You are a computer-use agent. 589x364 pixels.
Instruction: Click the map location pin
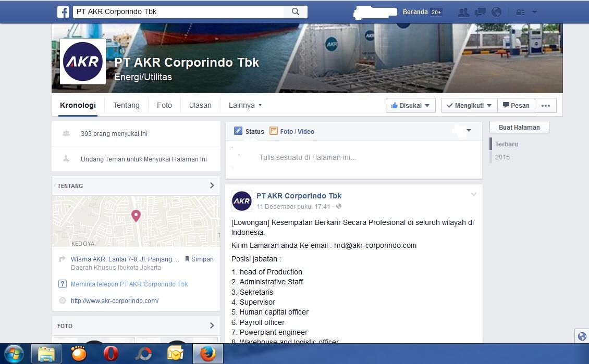click(x=136, y=216)
